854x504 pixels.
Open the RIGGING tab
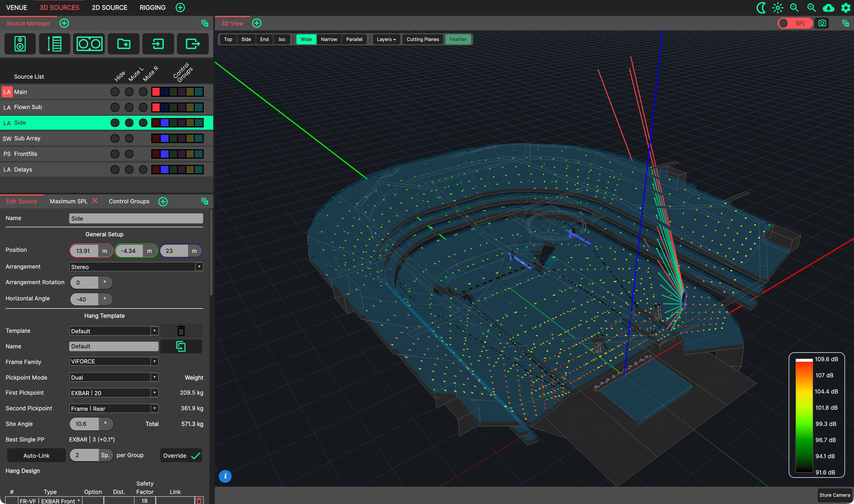[153, 8]
